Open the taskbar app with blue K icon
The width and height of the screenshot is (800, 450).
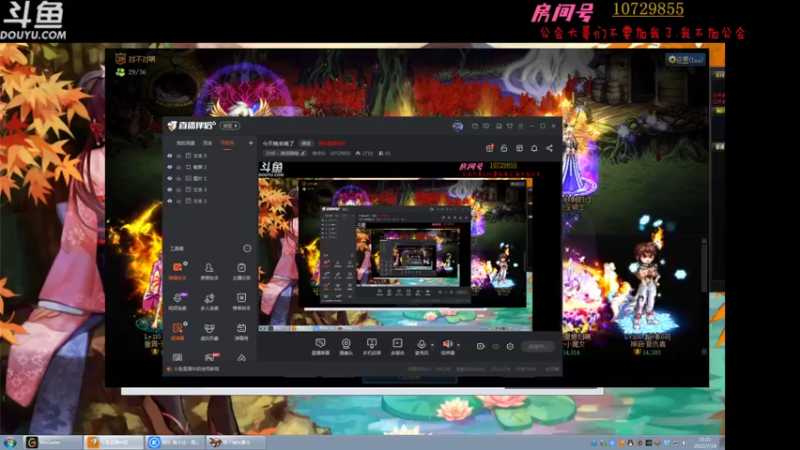coord(175,442)
